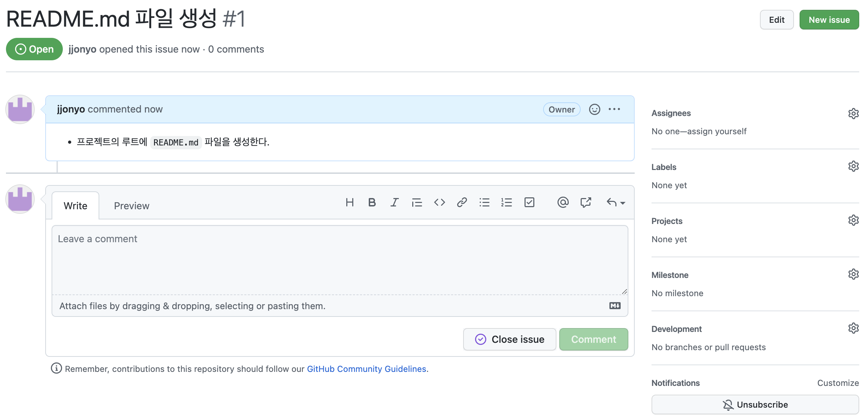Click the Edit title button
Viewport: 868px width, 415px height.
(777, 20)
